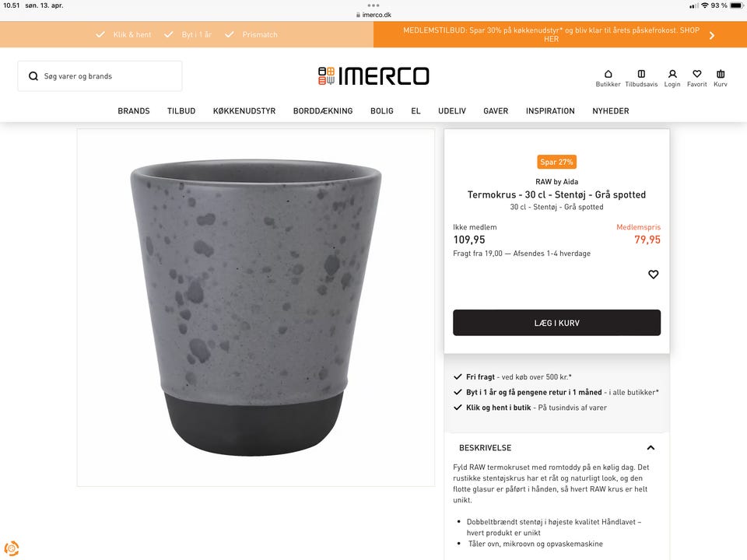The height and width of the screenshot is (560, 747).
Task: Tap the imerco.dk address bar
Action: tap(373, 15)
